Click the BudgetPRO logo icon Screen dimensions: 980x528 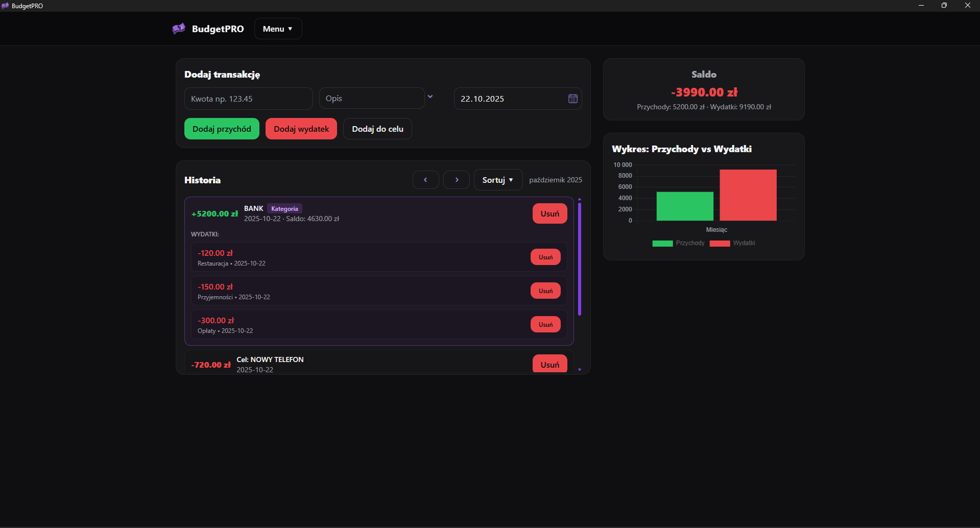click(x=179, y=29)
